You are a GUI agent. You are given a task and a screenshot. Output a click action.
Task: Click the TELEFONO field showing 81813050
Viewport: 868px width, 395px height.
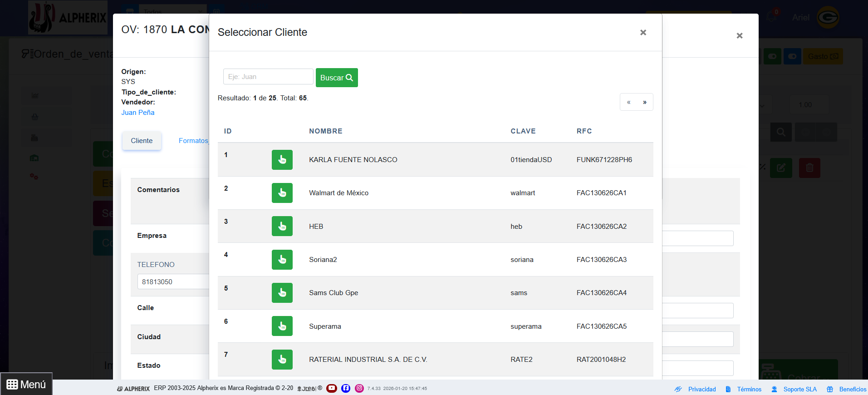point(173,281)
